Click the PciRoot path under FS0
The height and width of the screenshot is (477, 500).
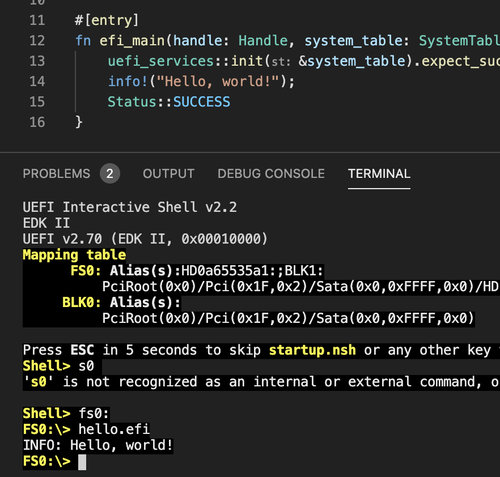pyautogui.click(x=300, y=287)
